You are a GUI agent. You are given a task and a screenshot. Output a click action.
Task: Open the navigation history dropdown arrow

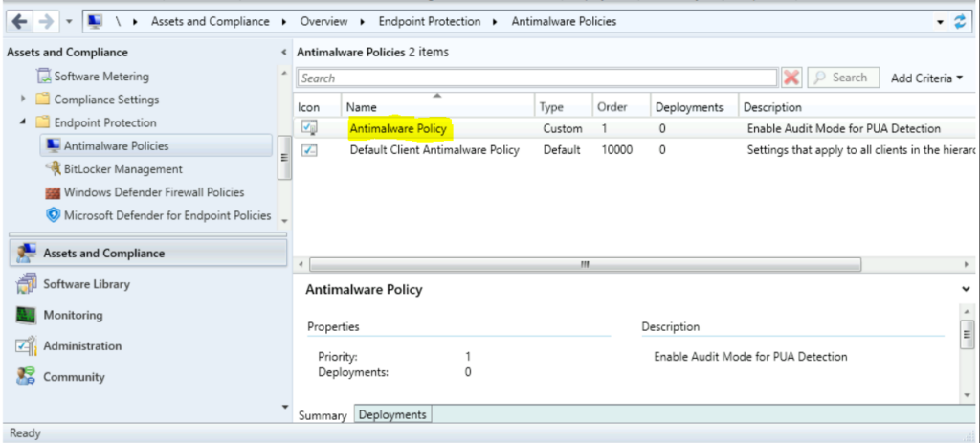[x=69, y=22]
